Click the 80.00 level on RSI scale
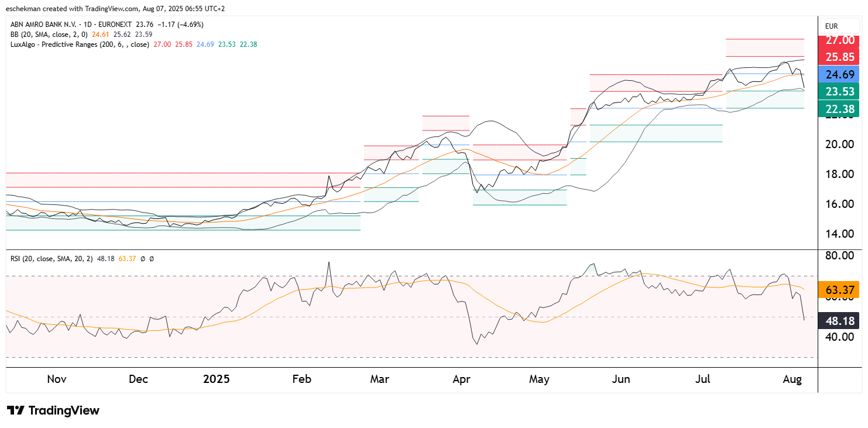The height and width of the screenshot is (428, 868). (x=840, y=256)
